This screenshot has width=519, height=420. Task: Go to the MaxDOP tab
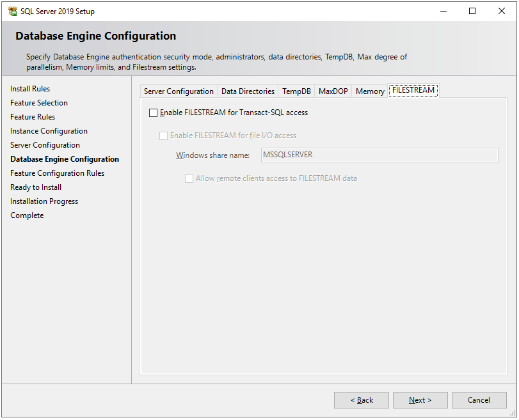point(333,91)
